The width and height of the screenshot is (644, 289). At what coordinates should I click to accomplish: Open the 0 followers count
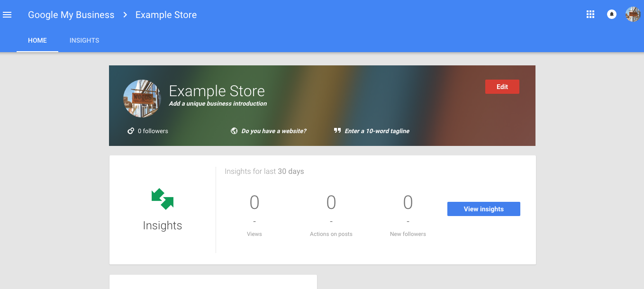pos(153,131)
